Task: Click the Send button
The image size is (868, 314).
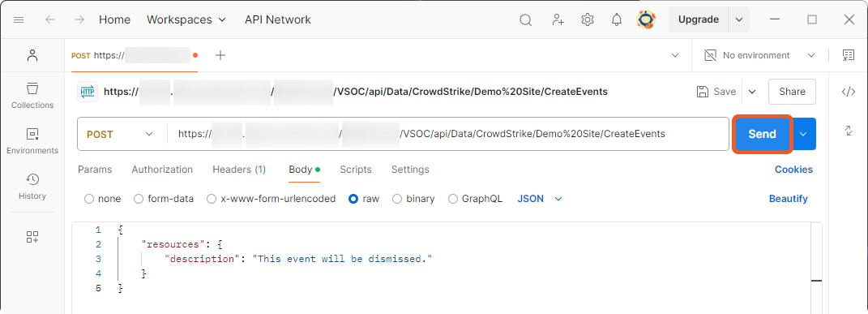Action: [763, 134]
